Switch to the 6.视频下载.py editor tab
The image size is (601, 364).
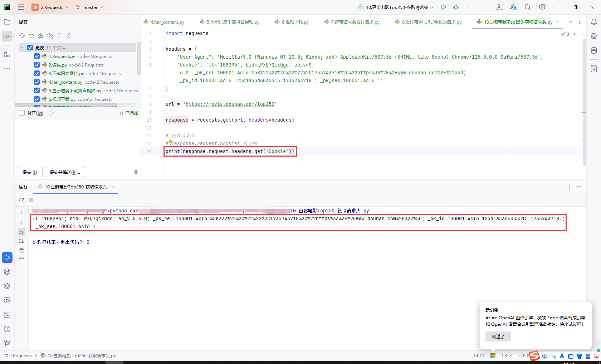292,22
